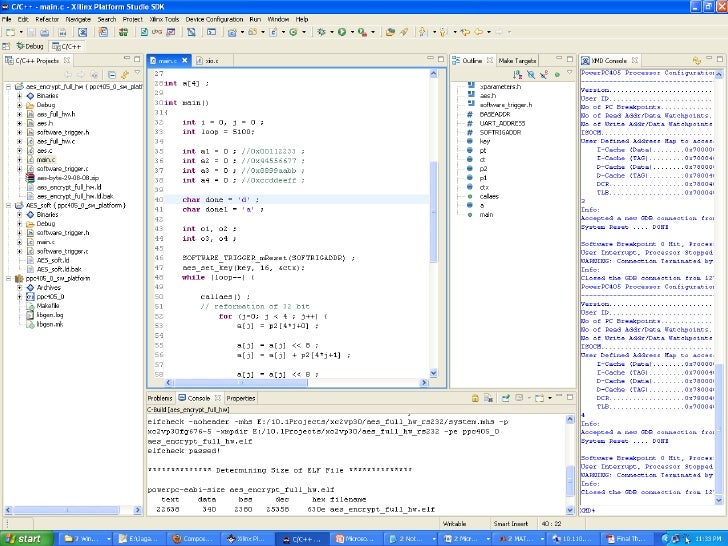Click the Windows Start button
This screenshot has width=728, height=546.
coord(24,538)
